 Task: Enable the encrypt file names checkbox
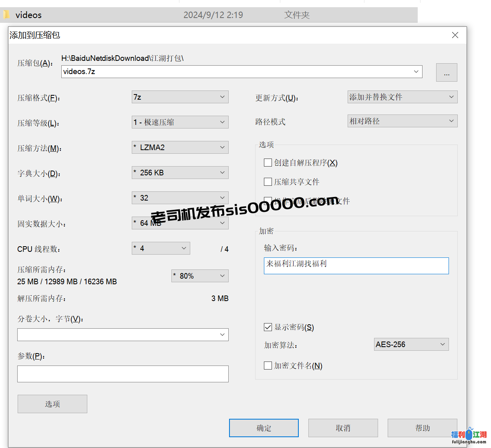click(x=268, y=366)
